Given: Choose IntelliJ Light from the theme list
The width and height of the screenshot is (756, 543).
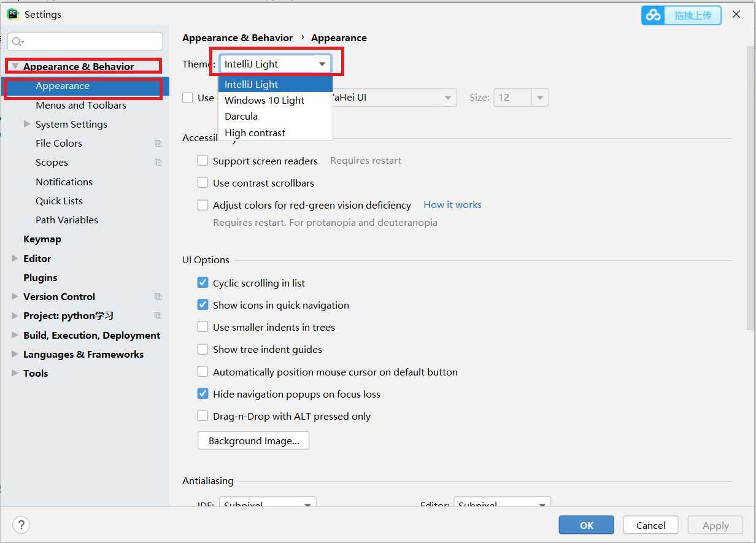Looking at the screenshot, I should [x=276, y=84].
